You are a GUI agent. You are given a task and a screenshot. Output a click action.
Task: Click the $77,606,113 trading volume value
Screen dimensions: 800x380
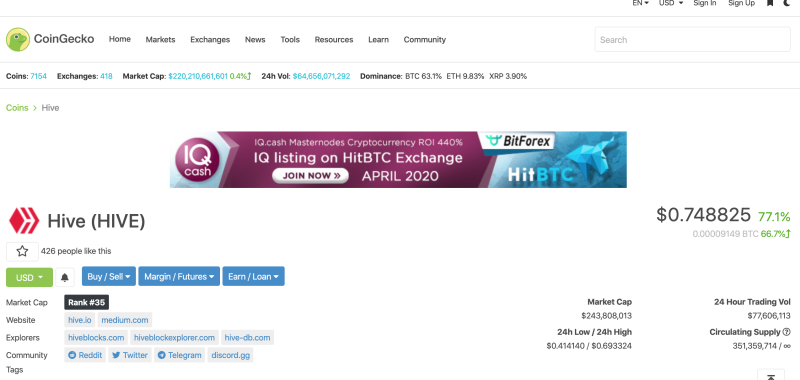(x=769, y=316)
